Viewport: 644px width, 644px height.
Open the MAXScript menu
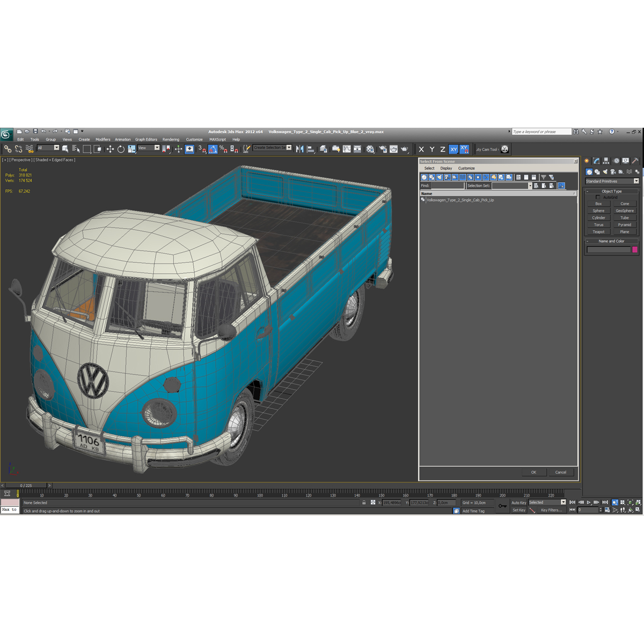[x=217, y=140]
